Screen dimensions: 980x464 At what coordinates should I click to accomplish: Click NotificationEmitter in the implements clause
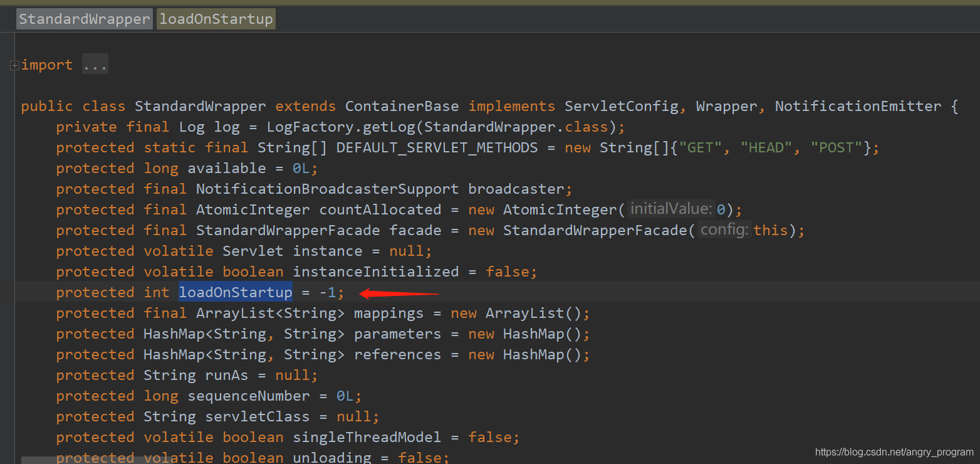pyautogui.click(x=858, y=106)
